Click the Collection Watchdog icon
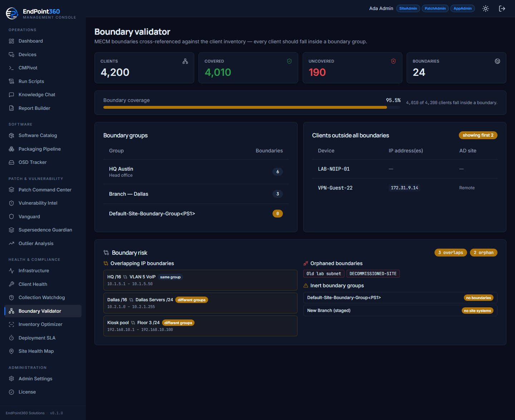The image size is (515, 420). pos(11,298)
